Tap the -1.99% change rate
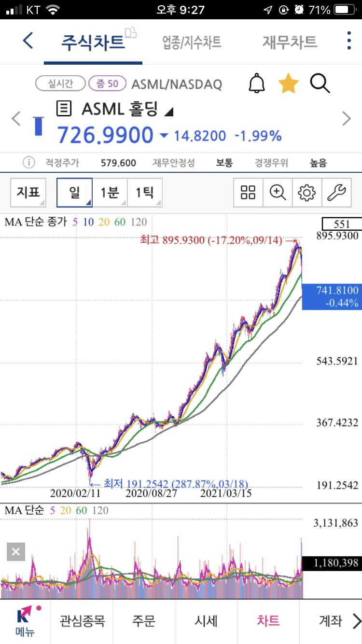362x644 pixels. (x=258, y=136)
